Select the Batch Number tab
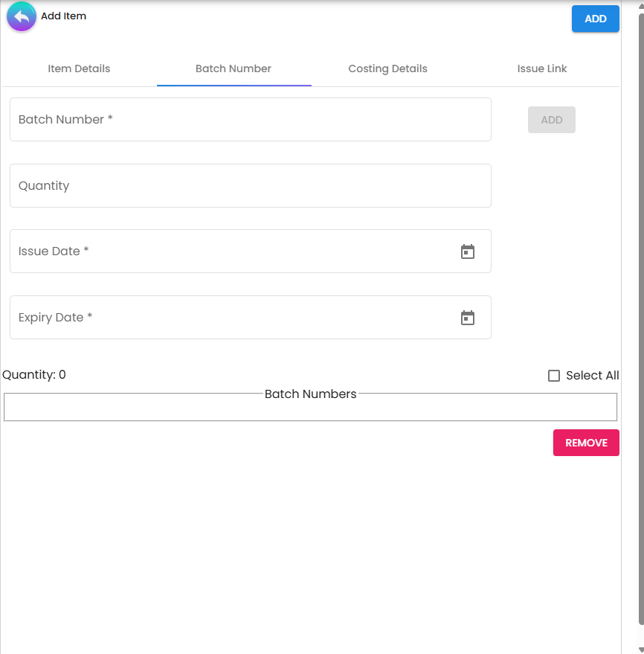 click(x=234, y=68)
